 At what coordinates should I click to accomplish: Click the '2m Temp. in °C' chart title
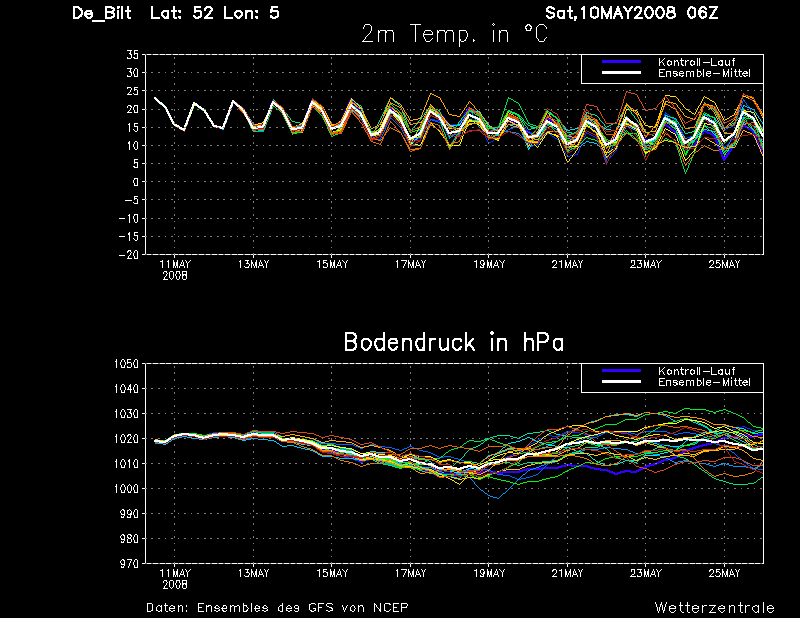click(454, 35)
